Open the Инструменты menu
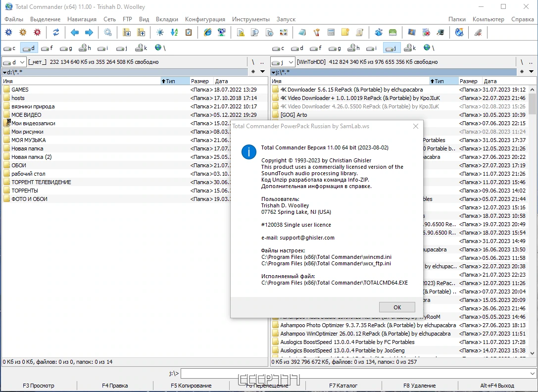The height and width of the screenshot is (392, 538). pyautogui.click(x=251, y=19)
